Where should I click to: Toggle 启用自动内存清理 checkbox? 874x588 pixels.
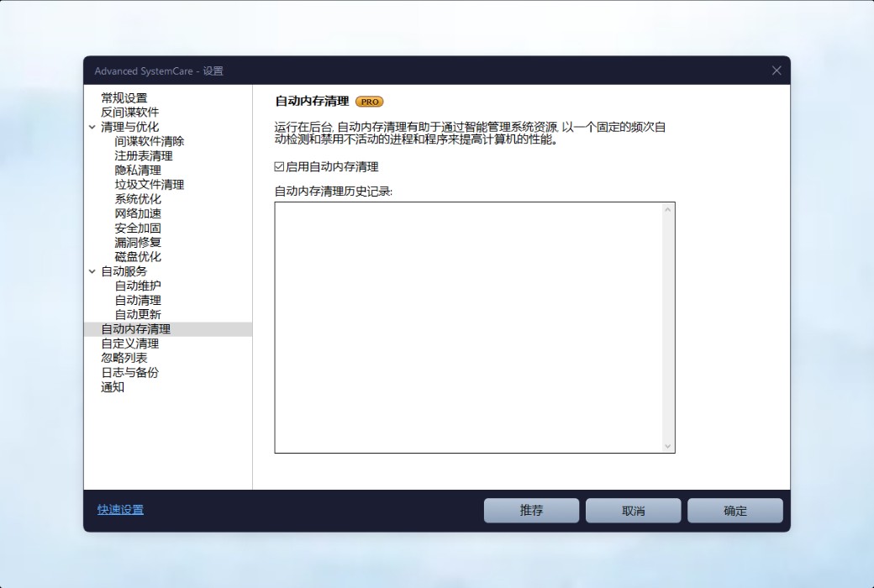279,166
